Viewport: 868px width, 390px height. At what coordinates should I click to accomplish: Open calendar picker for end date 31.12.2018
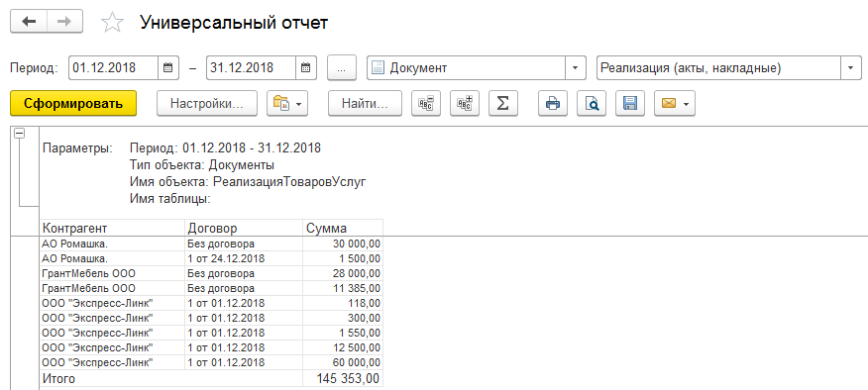pos(305,68)
